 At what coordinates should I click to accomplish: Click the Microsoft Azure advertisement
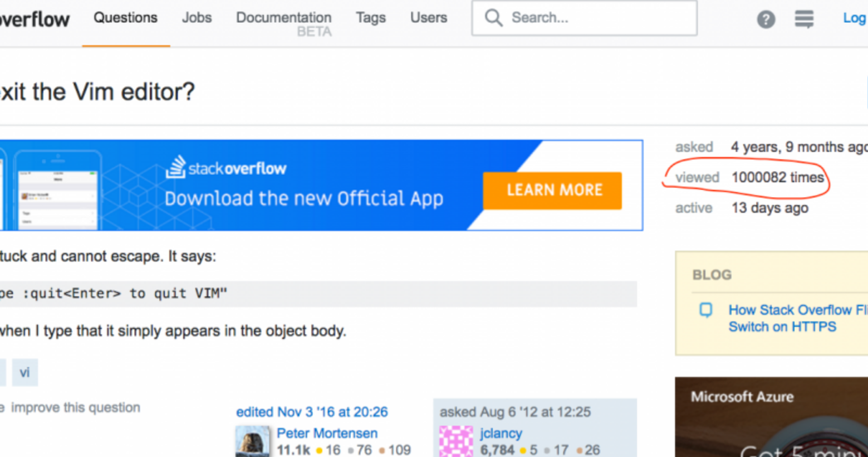771,417
